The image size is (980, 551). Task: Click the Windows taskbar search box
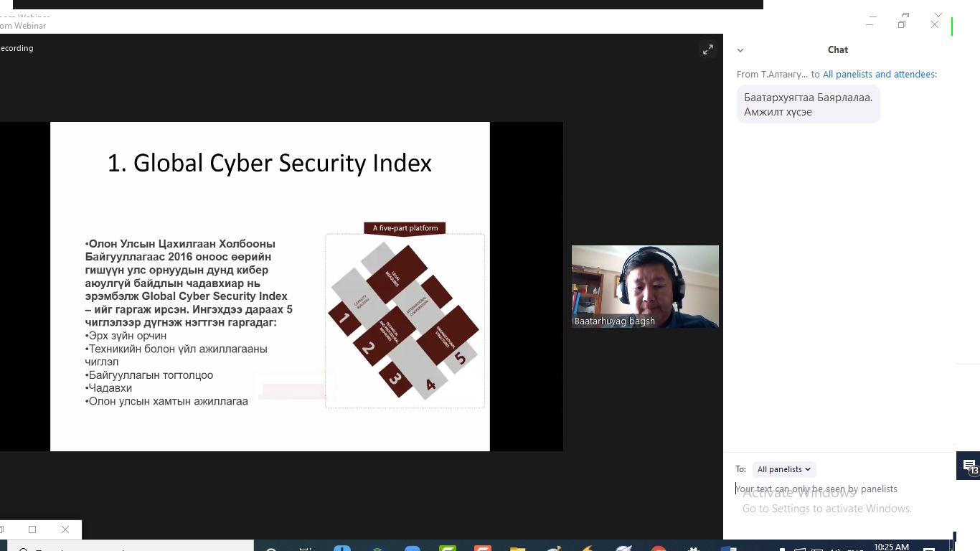click(129, 548)
